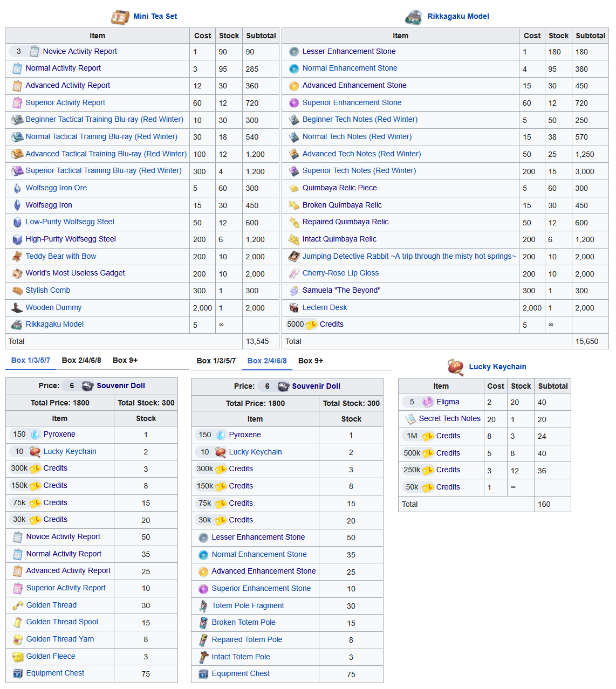This screenshot has width=616, height=689.
Task: Open the Advanced Activity Report link in Mini Tea Set table
Action: [68, 86]
